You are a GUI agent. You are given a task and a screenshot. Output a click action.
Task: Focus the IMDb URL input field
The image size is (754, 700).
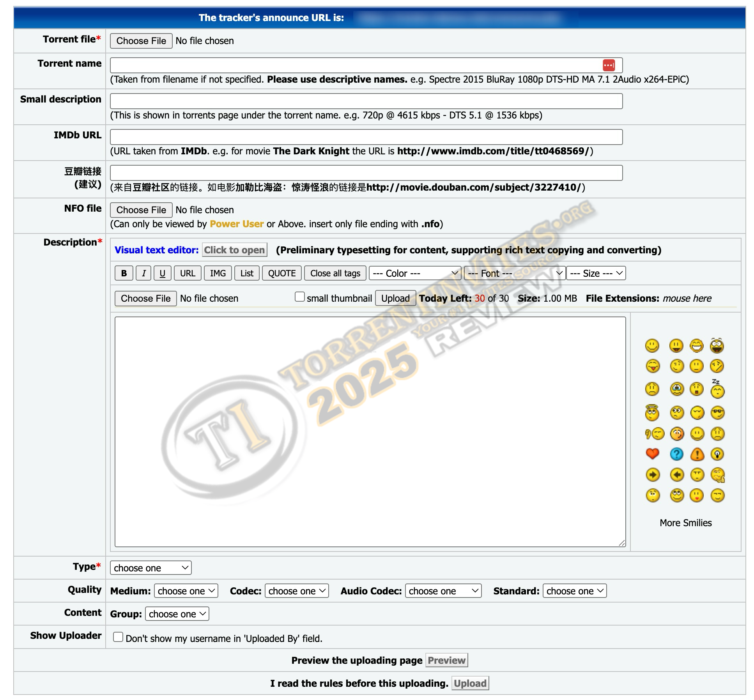[366, 137]
